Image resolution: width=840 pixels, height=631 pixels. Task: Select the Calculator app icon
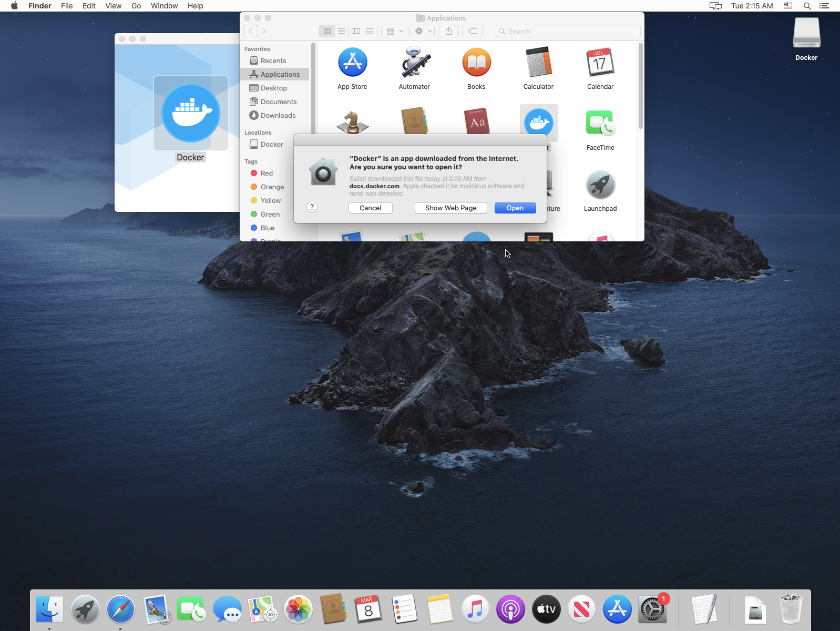pos(538,63)
